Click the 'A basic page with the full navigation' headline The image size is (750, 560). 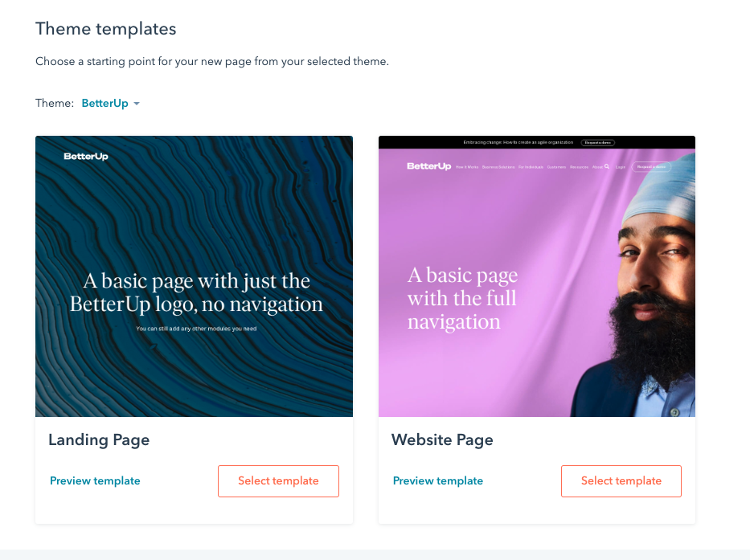(462, 298)
